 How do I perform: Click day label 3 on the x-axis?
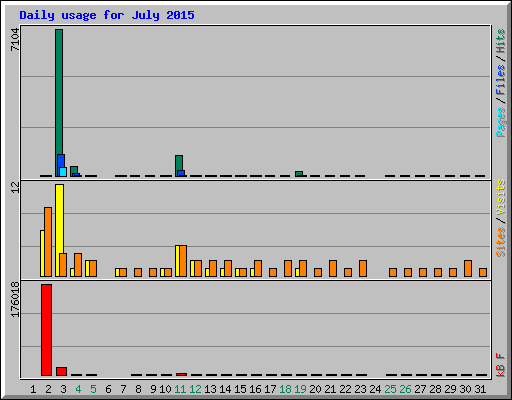click(63, 389)
